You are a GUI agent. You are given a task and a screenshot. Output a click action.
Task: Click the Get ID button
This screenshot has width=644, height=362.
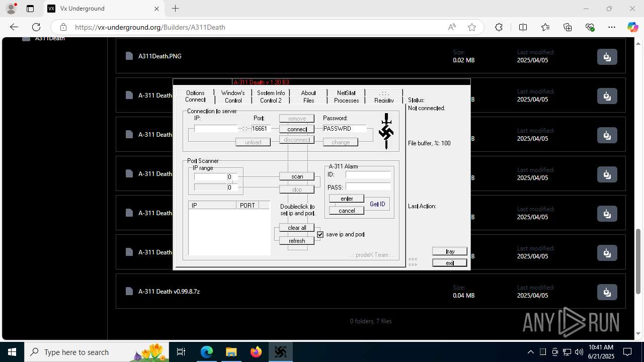pos(377,204)
